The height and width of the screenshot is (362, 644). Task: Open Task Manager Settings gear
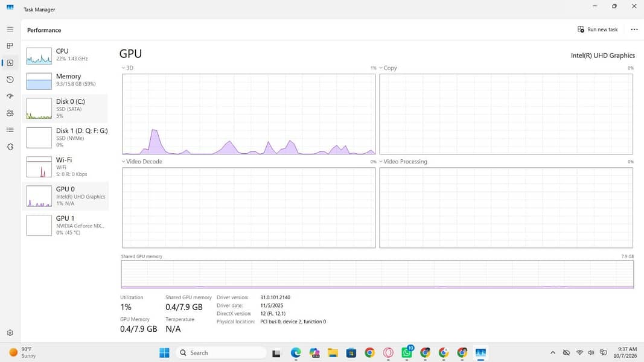coord(10,333)
